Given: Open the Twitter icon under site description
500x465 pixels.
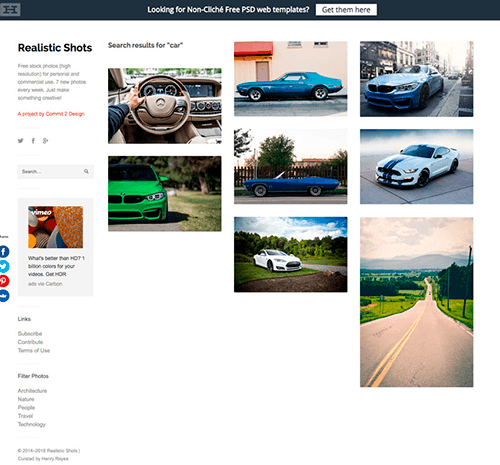Looking at the screenshot, I should (21, 141).
